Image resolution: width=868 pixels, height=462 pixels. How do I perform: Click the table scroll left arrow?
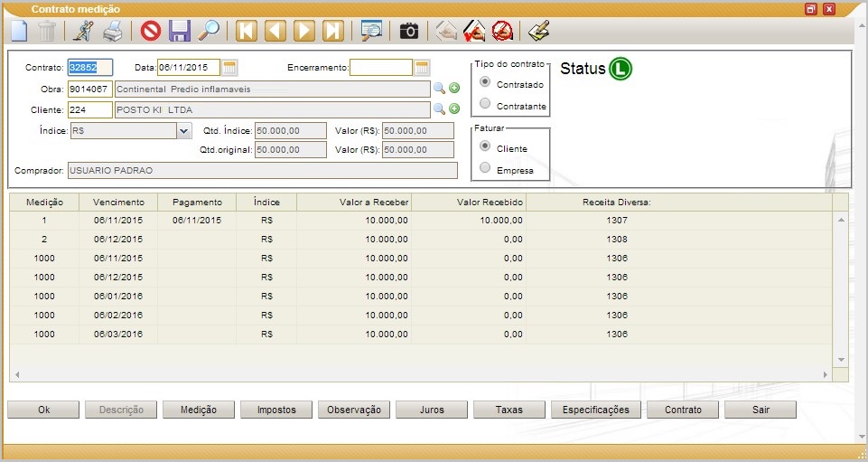click(x=17, y=375)
